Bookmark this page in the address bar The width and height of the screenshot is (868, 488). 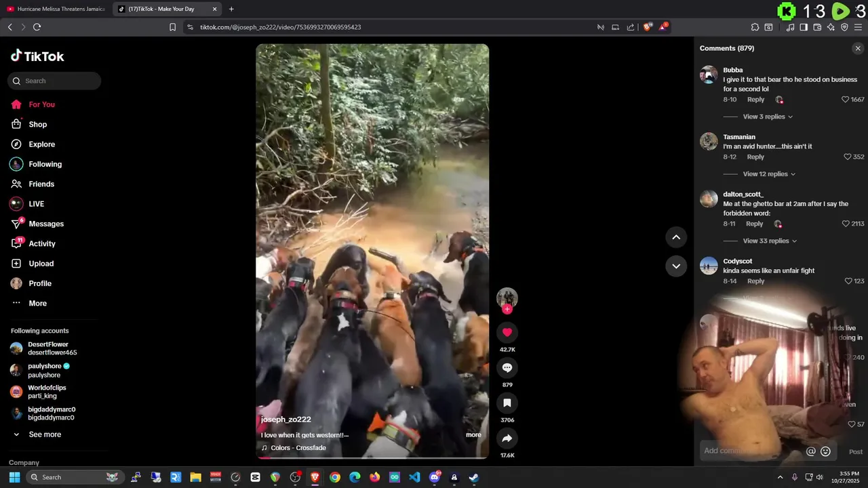coord(173,27)
